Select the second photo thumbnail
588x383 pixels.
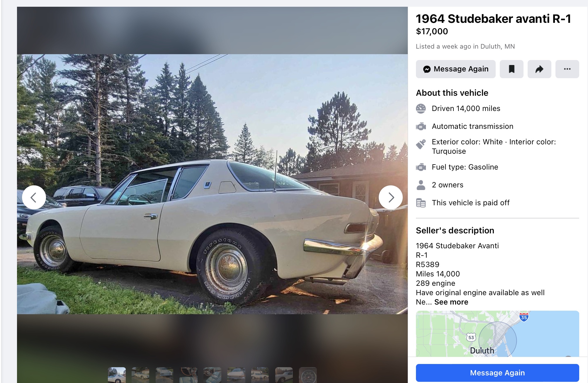click(x=140, y=375)
